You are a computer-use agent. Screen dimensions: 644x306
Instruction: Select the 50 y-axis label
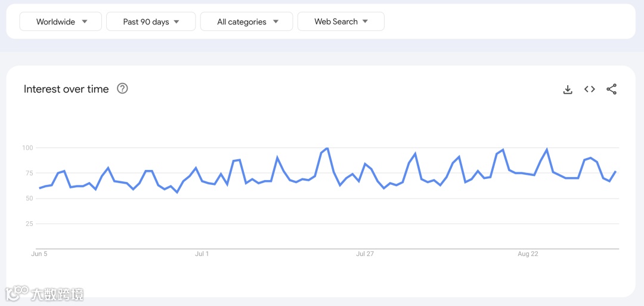29,199
